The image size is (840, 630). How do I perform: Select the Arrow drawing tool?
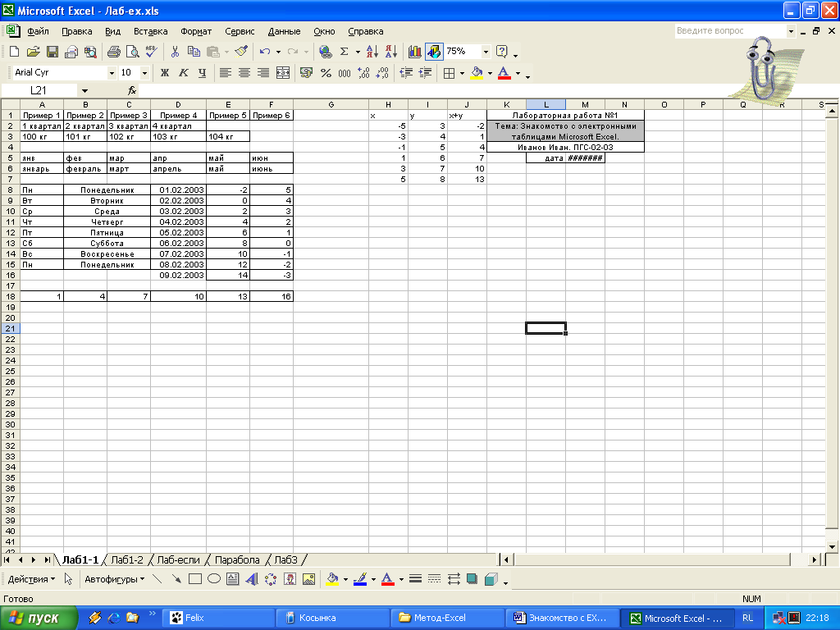[176, 578]
